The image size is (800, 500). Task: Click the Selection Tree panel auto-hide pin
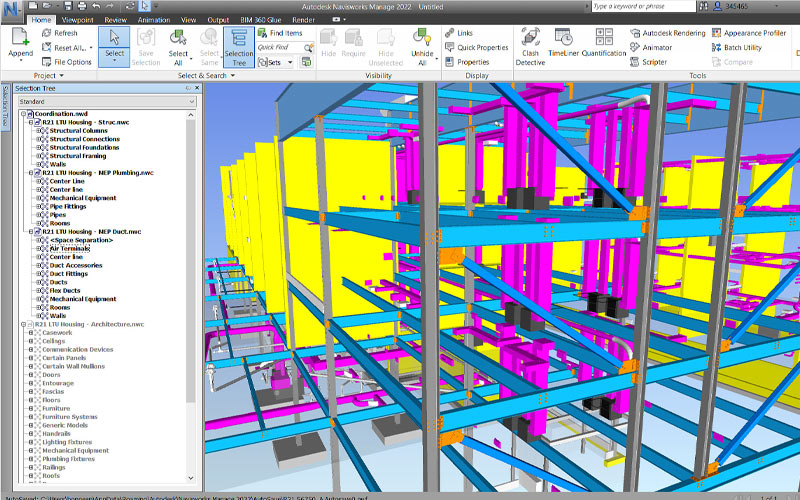(188, 88)
